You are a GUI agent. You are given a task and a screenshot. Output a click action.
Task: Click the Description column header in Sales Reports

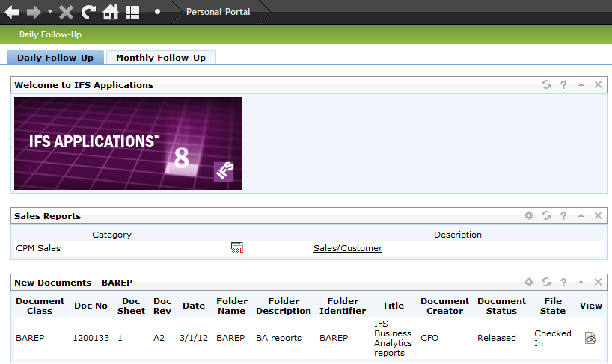[458, 235]
